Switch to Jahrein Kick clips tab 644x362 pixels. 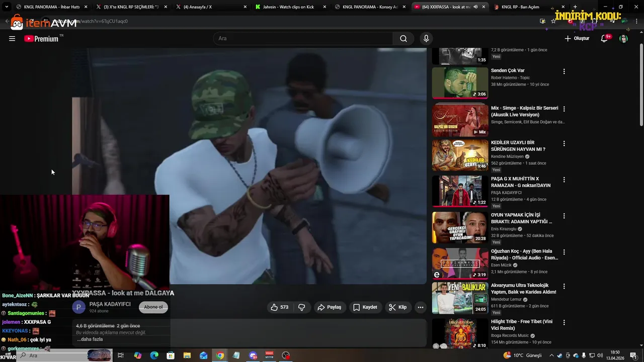[x=291, y=7]
